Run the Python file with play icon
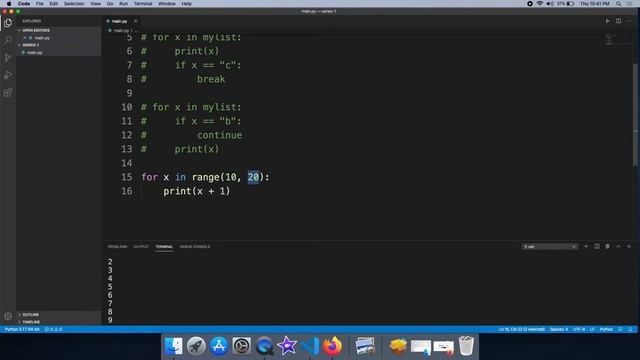Viewport: 640px width, 360px height. pyautogui.click(x=607, y=21)
